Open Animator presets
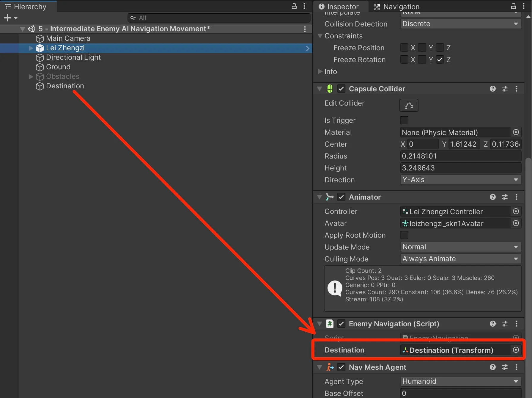The width and height of the screenshot is (532, 398). pyautogui.click(x=505, y=197)
